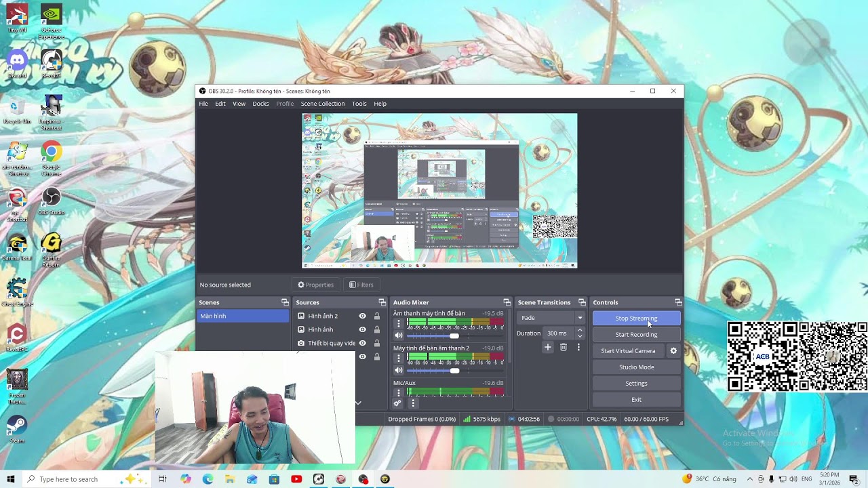Undock the Sources panel
Viewport: 868px width, 488px height.
click(382, 302)
